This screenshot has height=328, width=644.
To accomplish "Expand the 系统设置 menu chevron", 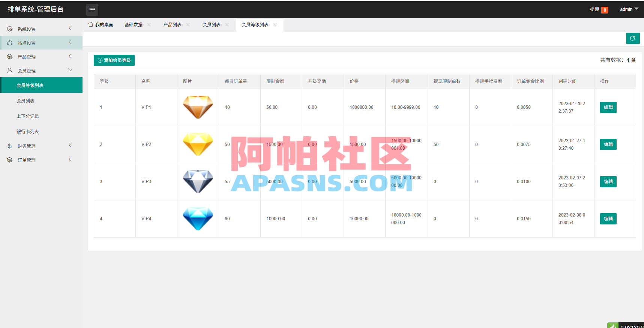I will coord(70,29).
